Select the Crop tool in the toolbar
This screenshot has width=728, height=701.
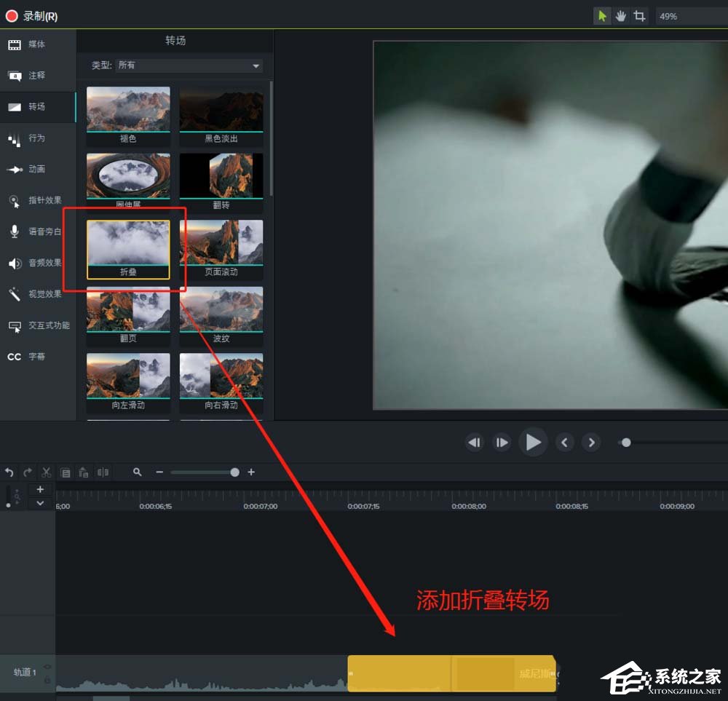point(638,15)
